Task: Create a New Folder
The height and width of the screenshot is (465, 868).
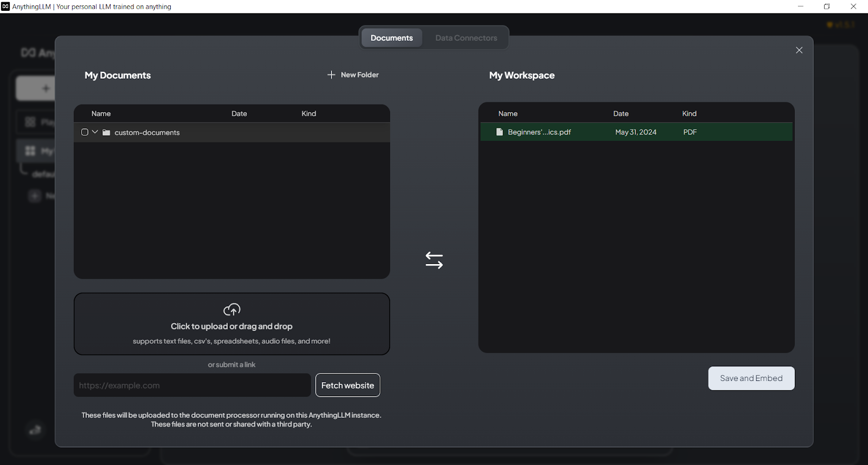Action: [x=359, y=75]
